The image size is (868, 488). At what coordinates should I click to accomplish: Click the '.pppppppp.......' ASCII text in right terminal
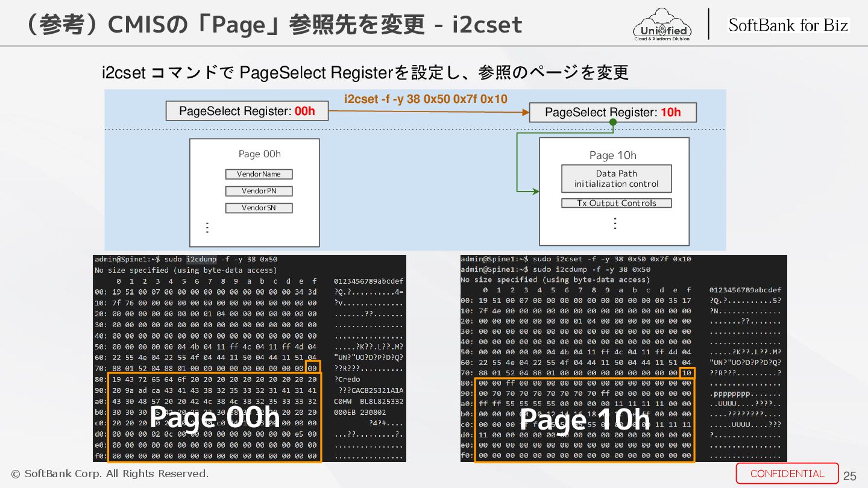pyautogui.click(x=745, y=393)
